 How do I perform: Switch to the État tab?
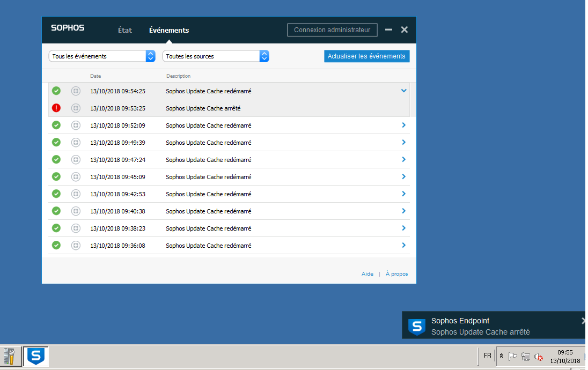(125, 30)
